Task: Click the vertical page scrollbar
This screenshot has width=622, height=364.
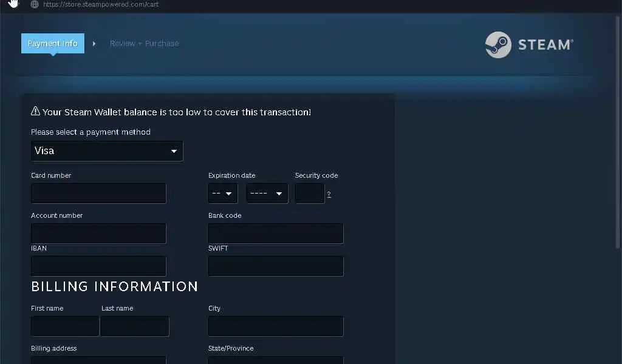Action: [617, 130]
